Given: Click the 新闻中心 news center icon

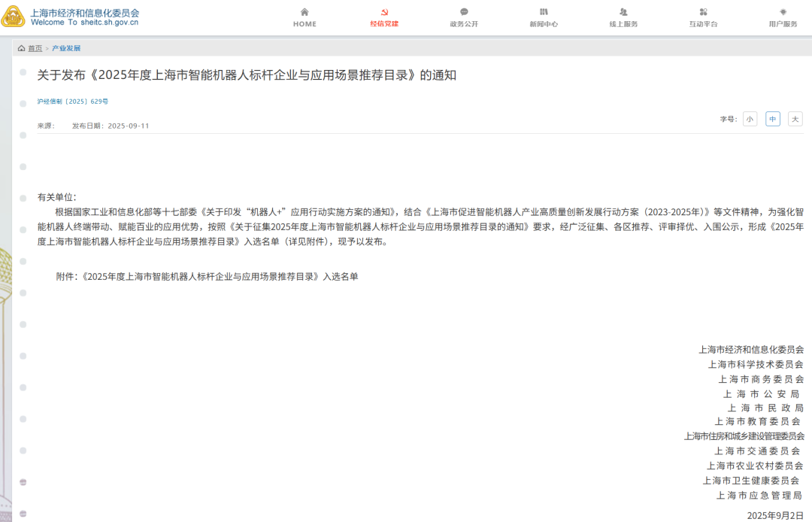Looking at the screenshot, I should click(544, 12).
